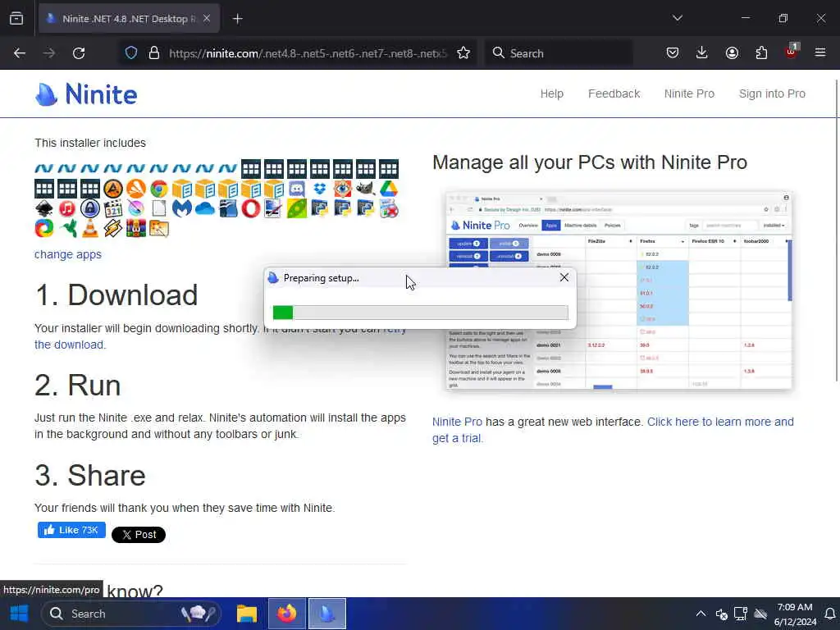
Task: Close the Ninite browser tab
Action: 207,18
